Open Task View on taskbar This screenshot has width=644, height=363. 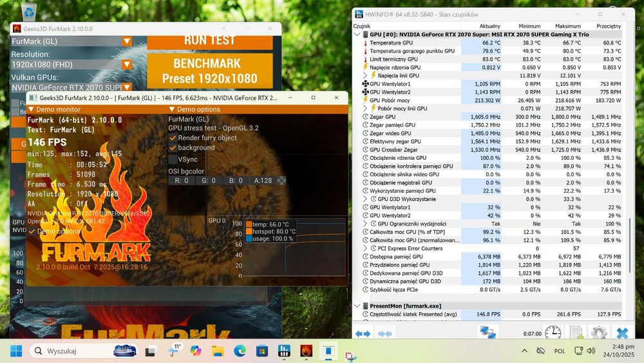point(150,351)
